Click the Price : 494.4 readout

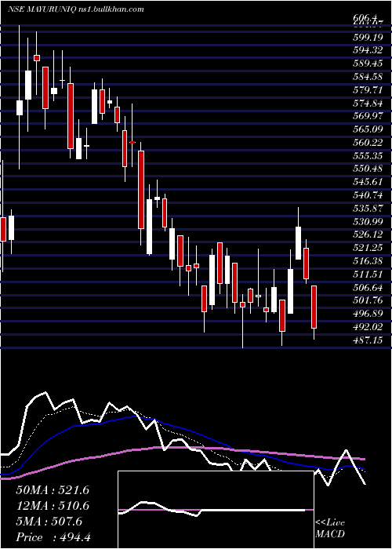point(53,537)
